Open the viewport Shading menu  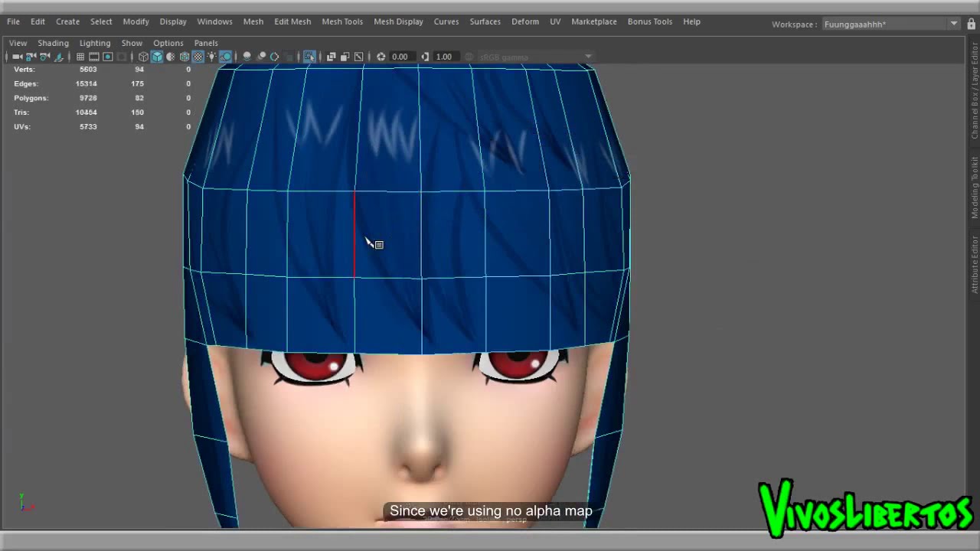[x=53, y=43]
